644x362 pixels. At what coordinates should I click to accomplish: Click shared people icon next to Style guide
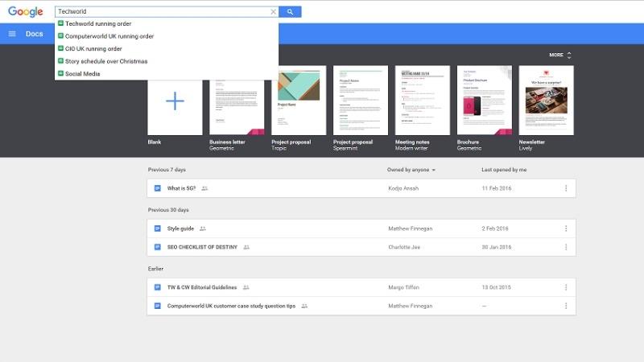[203, 228]
